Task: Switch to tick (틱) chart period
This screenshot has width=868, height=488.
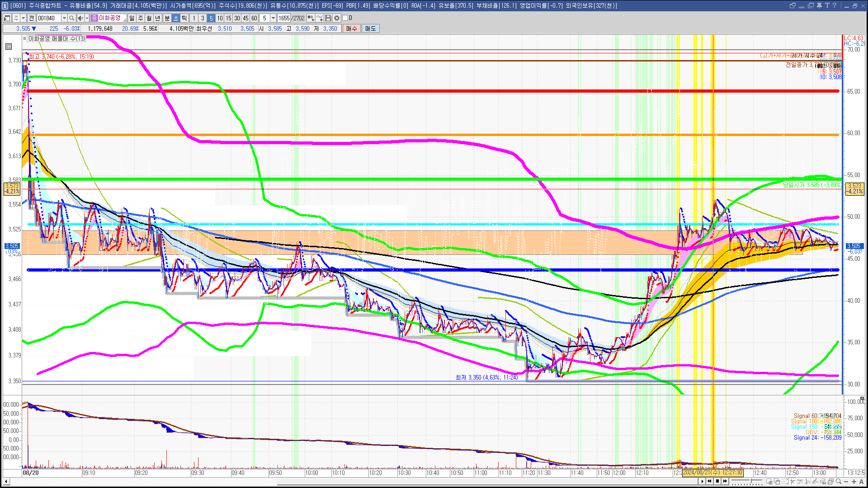Action: click(184, 18)
